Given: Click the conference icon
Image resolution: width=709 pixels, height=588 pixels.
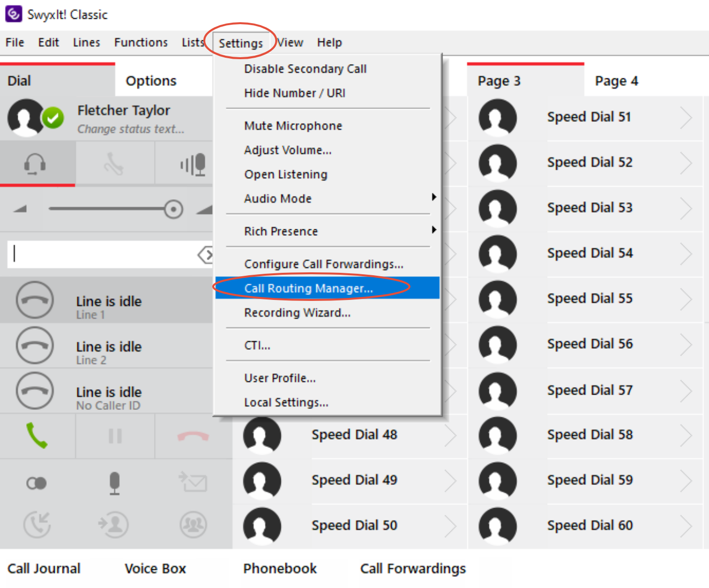Looking at the screenshot, I should pos(193,524).
